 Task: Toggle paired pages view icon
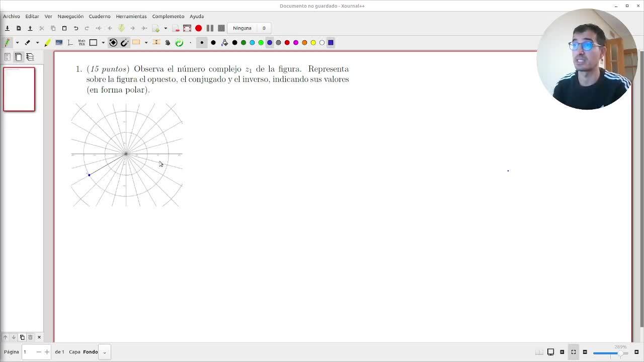(x=539, y=352)
